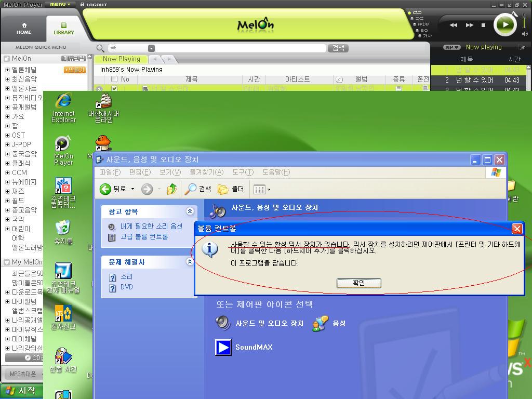The height and width of the screenshot is (399, 532).
Task: Open the 도움말(H) menu
Action: point(276,172)
